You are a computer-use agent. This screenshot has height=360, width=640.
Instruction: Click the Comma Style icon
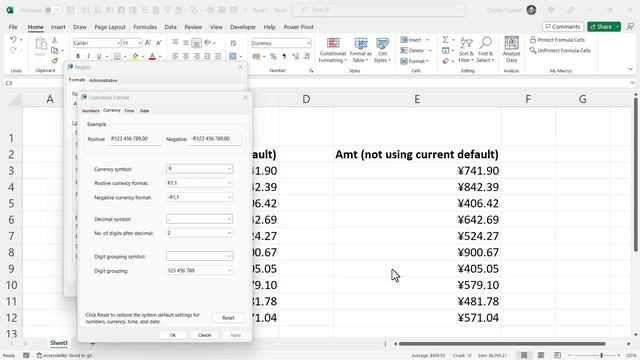[x=284, y=56]
